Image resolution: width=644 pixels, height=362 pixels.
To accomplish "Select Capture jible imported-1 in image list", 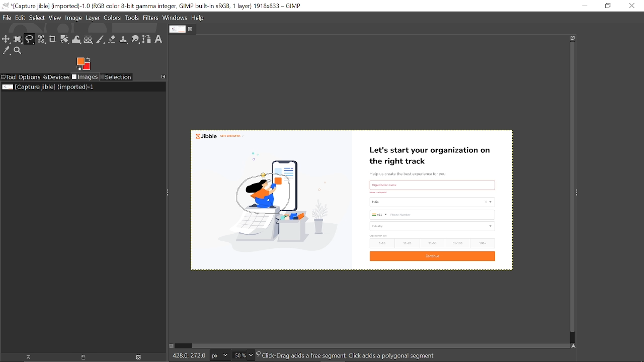I will 49,87.
